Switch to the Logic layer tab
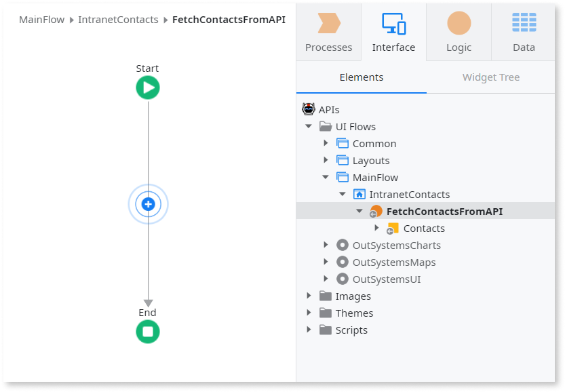The width and height of the screenshot is (565, 392). click(459, 31)
